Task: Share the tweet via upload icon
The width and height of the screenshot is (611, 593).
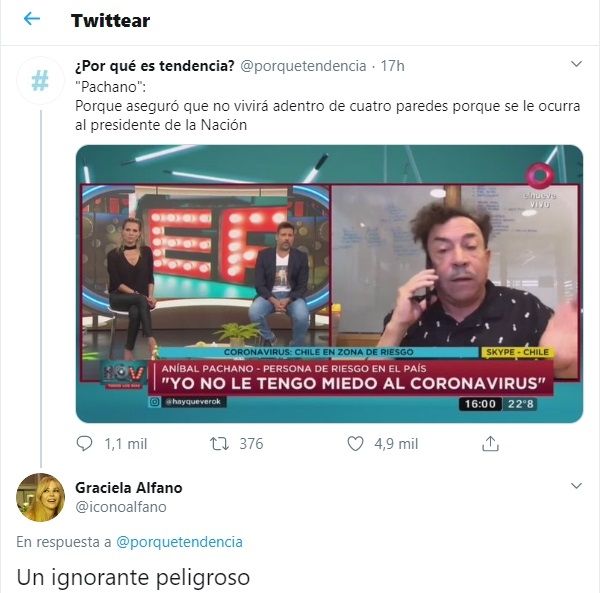Action: click(x=490, y=443)
